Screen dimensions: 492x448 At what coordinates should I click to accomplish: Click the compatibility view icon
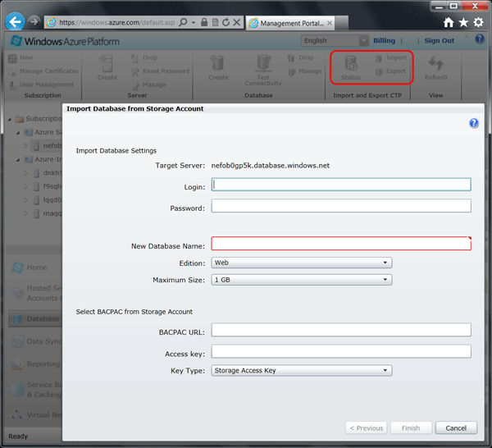pyautogui.click(x=215, y=22)
